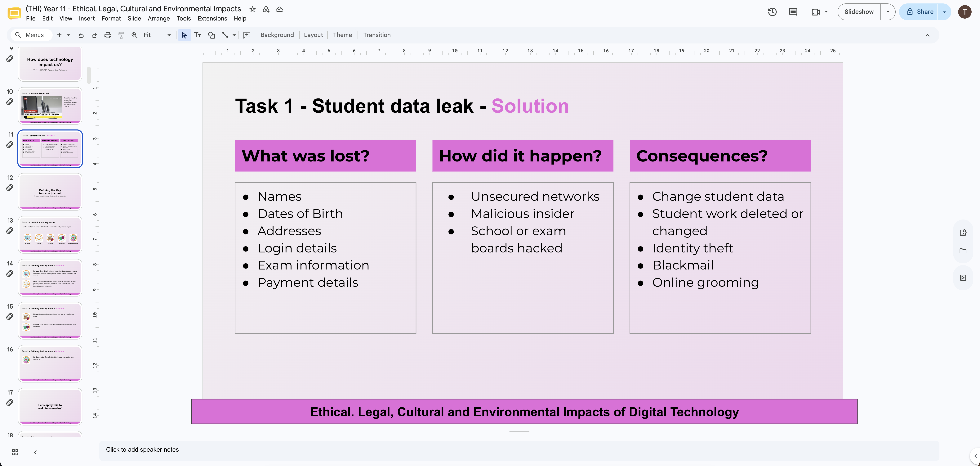Click the video meeting camera icon

(815, 12)
